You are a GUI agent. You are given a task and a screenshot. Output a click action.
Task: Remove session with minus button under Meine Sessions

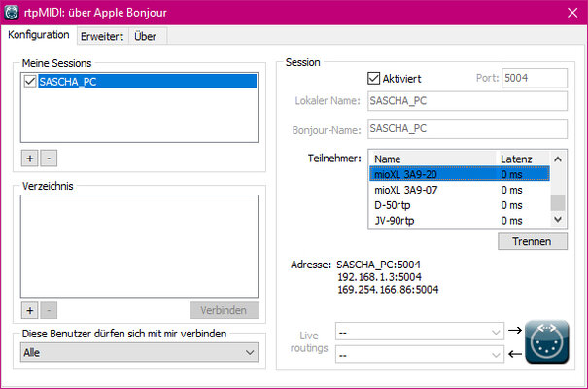pos(49,159)
